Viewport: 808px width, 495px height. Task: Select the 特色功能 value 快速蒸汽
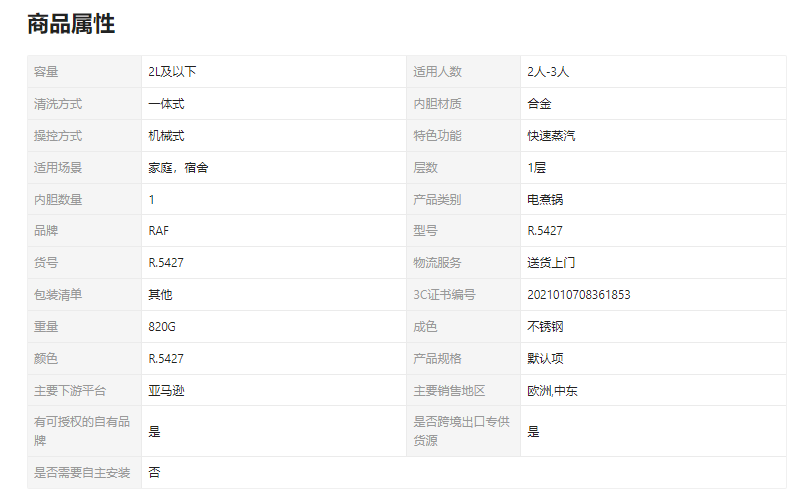[x=551, y=136]
